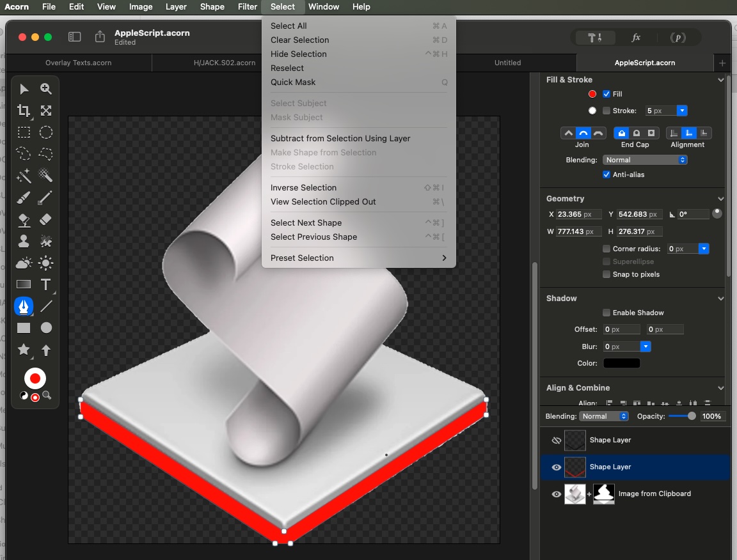Select the Move arrow tool
737x560 pixels.
pyautogui.click(x=24, y=89)
